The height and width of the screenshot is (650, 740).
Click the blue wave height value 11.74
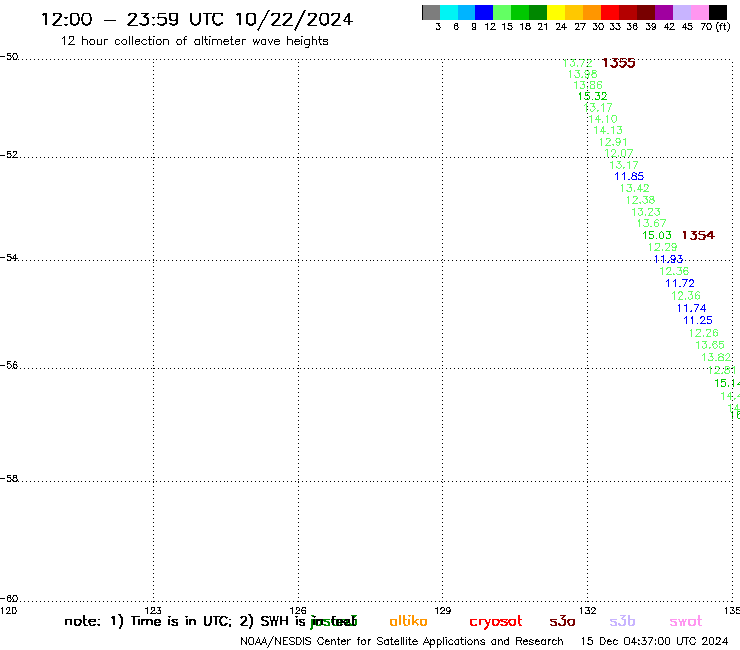tap(691, 308)
